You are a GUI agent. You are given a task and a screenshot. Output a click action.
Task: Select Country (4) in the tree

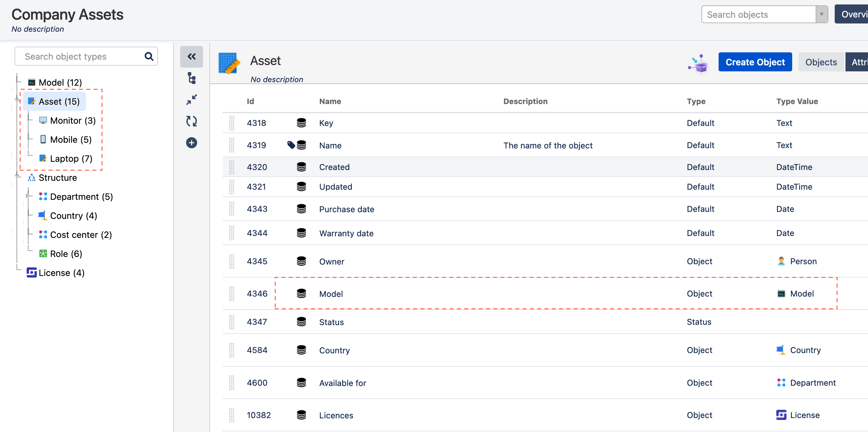[74, 216]
